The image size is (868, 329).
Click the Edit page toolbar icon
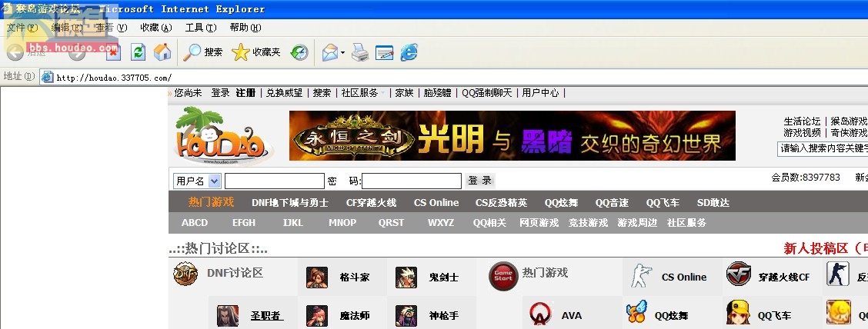coord(384,52)
